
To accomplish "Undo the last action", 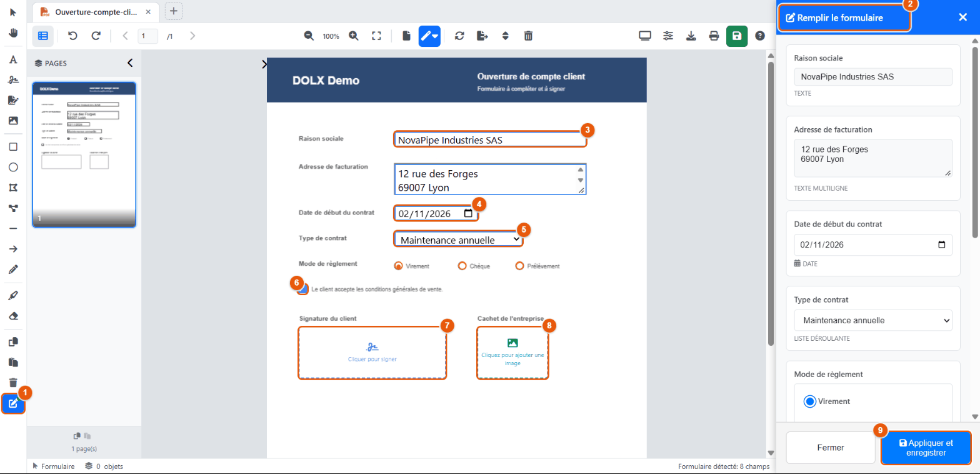I will click(72, 36).
